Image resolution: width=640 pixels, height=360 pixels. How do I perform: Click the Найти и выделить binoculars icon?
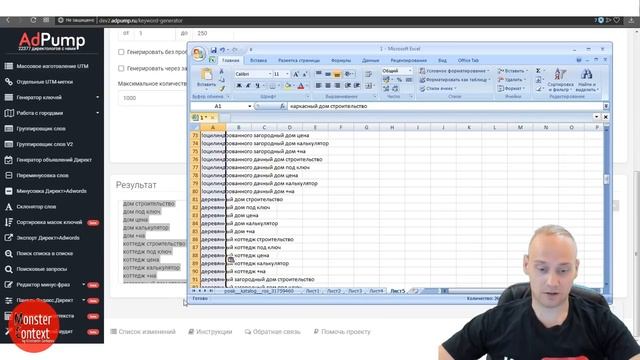point(587,74)
